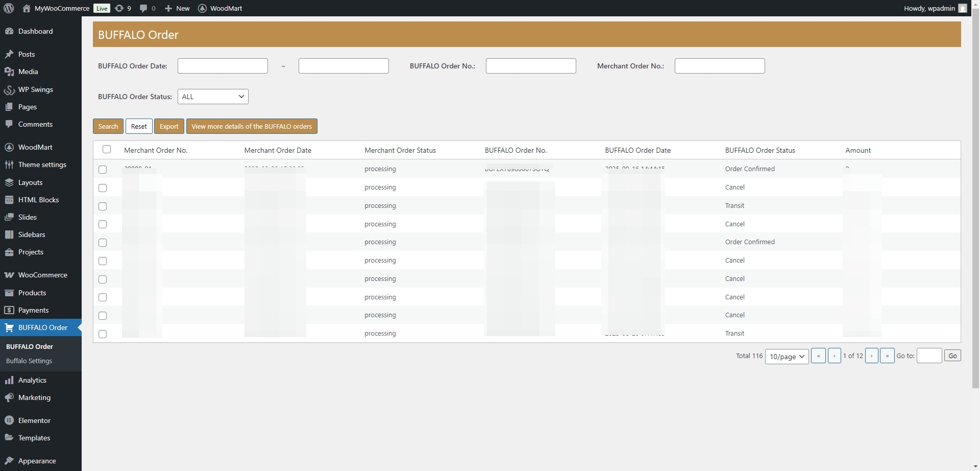Check the first Cancel row checkbox
The height and width of the screenshot is (471, 980).
(x=103, y=188)
